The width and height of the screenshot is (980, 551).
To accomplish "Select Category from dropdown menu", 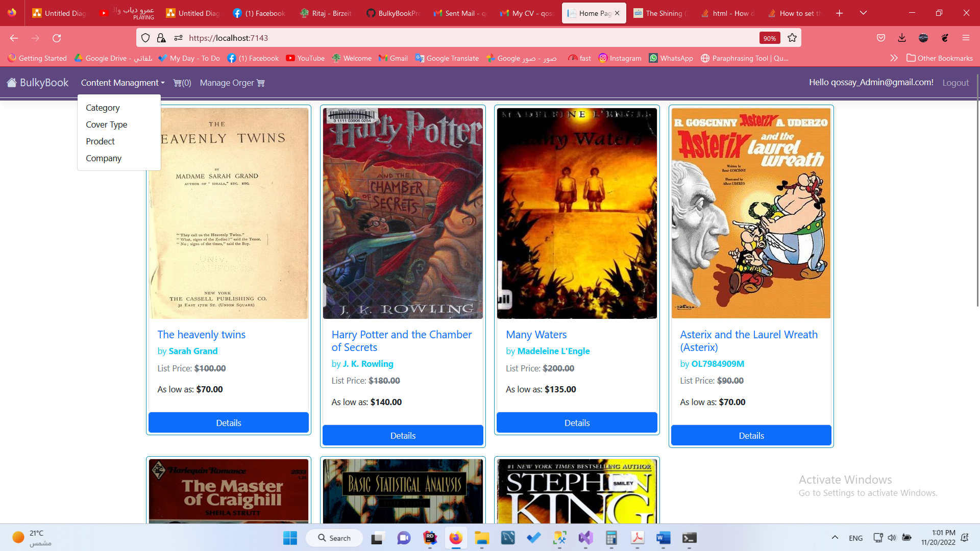I will (103, 108).
